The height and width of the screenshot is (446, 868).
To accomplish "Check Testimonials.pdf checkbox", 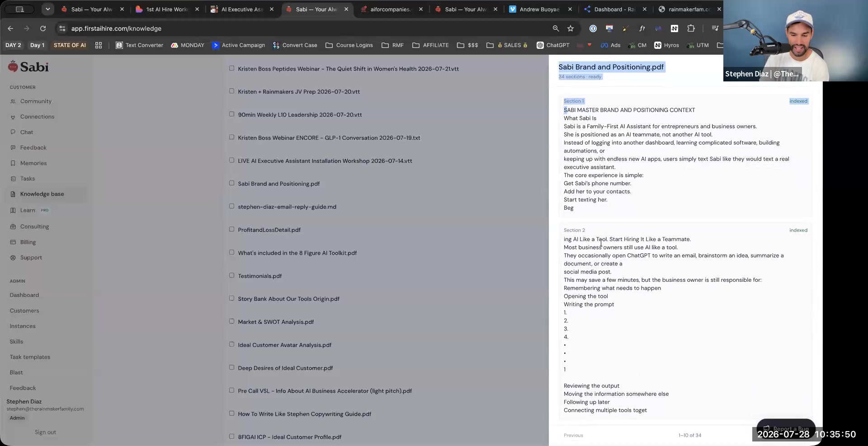I will click(231, 275).
